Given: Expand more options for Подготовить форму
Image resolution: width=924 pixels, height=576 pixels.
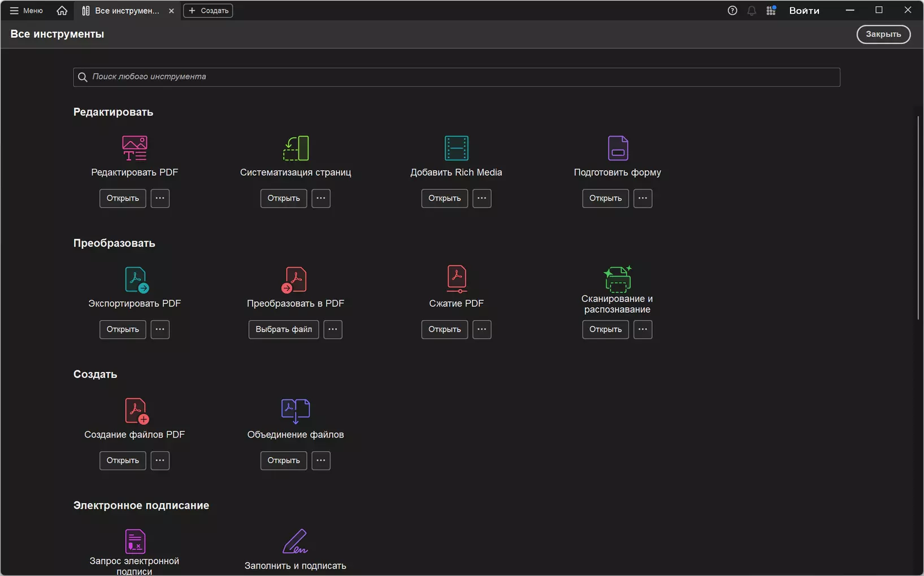Looking at the screenshot, I should 643,198.
